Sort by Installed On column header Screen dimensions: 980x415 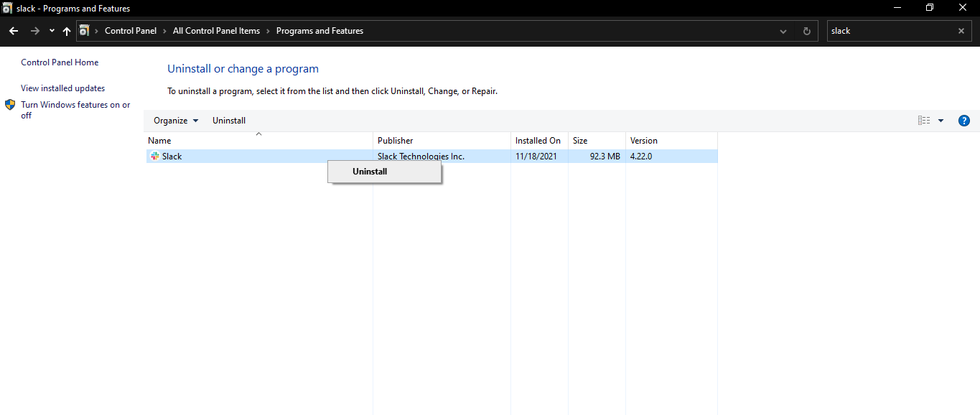[538, 141]
